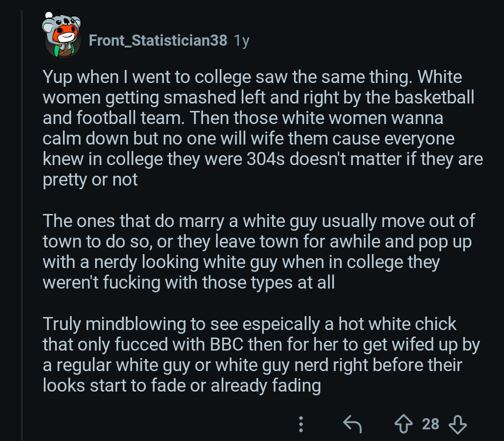Click the koala hat on the avatar

pyautogui.click(x=62, y=21)
